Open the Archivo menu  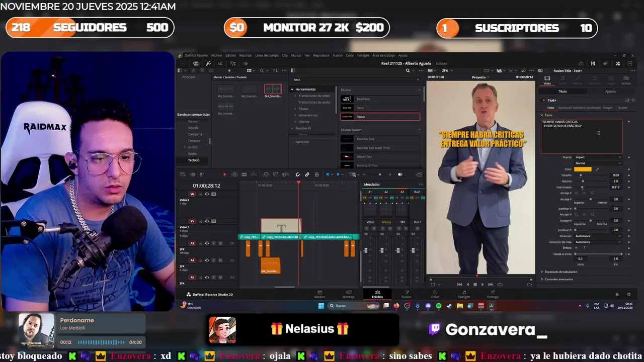(216, 55)
